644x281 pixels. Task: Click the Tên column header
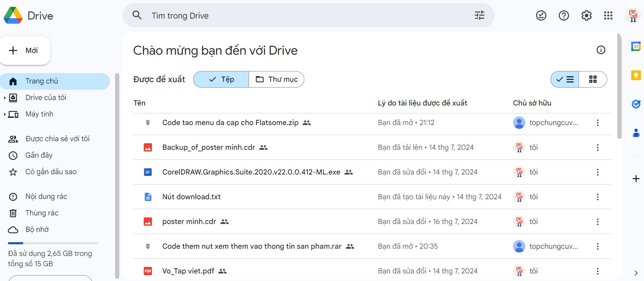[x=139, y=103]
